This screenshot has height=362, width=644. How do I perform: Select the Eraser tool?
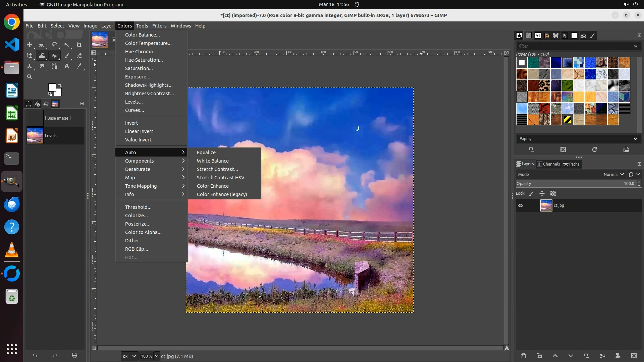click(79, 56)
